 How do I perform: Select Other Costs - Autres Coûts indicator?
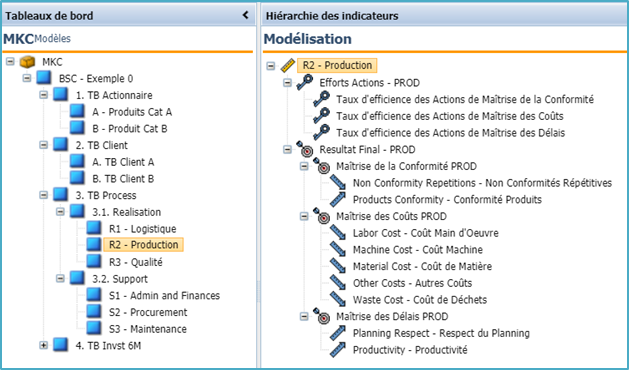pos(412,283)
